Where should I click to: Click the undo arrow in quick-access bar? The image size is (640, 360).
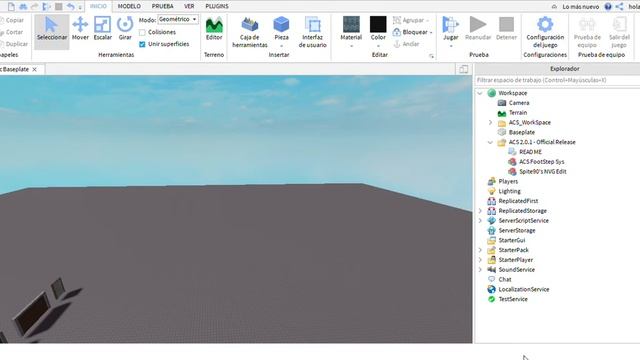(71, 7)
